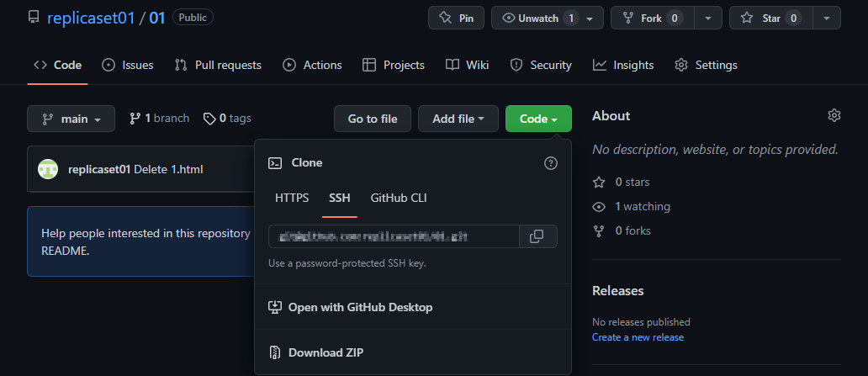Click the 01 repository name link
Screen dimensions: 868x376
tap(157, 18)
